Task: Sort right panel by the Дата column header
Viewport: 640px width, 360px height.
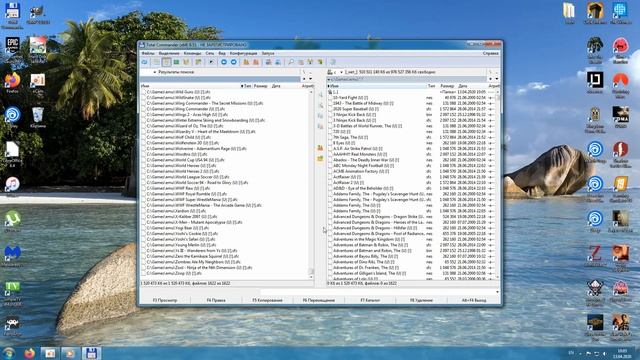Action: 471,86
